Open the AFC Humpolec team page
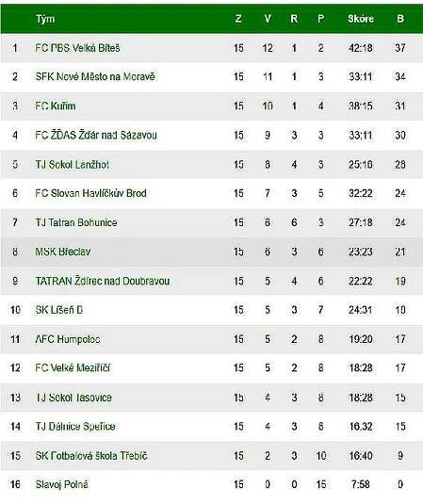The height and width of the screenshot is (504, 423). [x=68, y=339]
